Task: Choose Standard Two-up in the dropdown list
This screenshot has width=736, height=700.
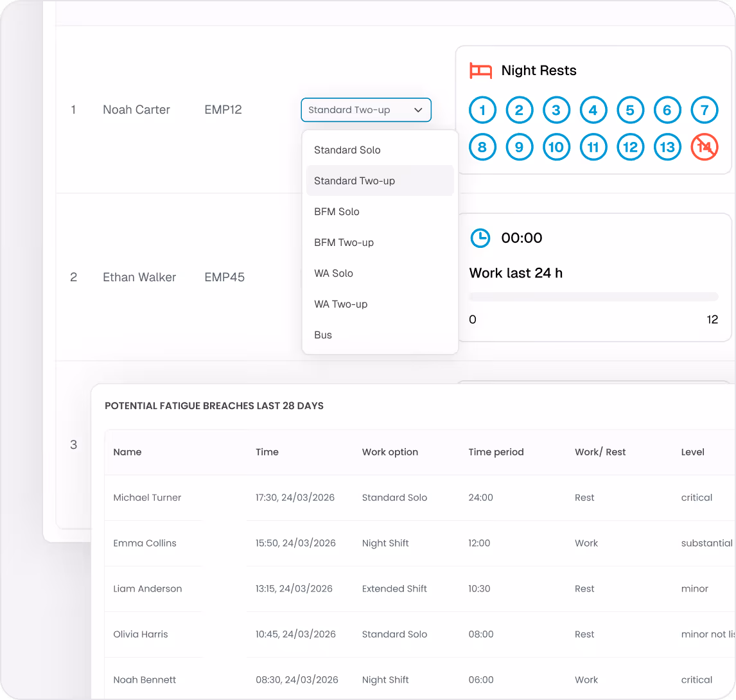Action: pos(380,180)
